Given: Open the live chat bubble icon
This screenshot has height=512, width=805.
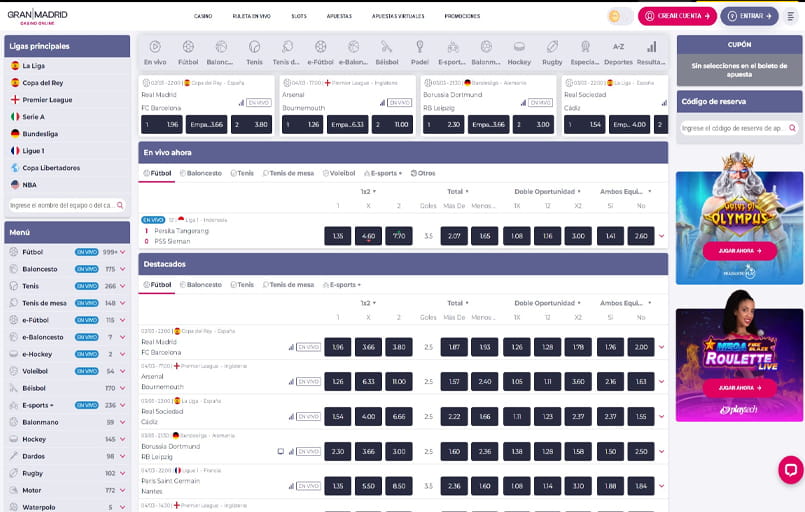Looking at the screenshot, I should pyautogui.click(x=791, y=469).
